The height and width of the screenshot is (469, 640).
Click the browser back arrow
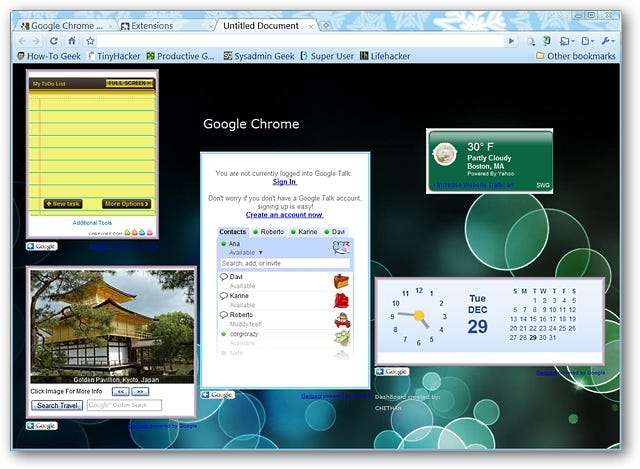[x=23, y=41]
